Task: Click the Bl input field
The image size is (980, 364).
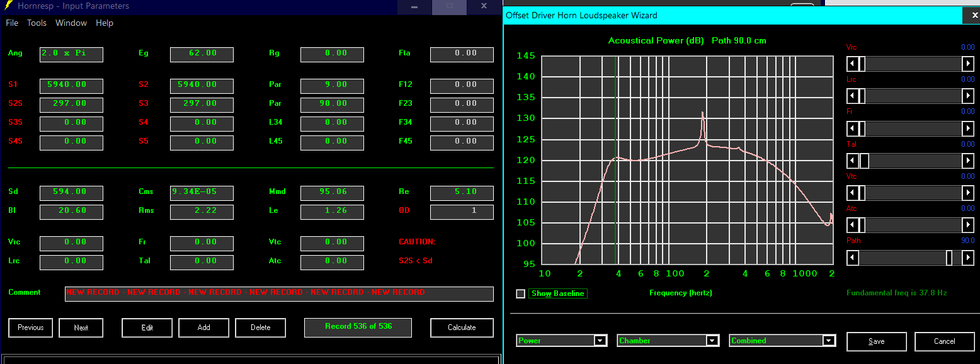Action: point(71,212)
